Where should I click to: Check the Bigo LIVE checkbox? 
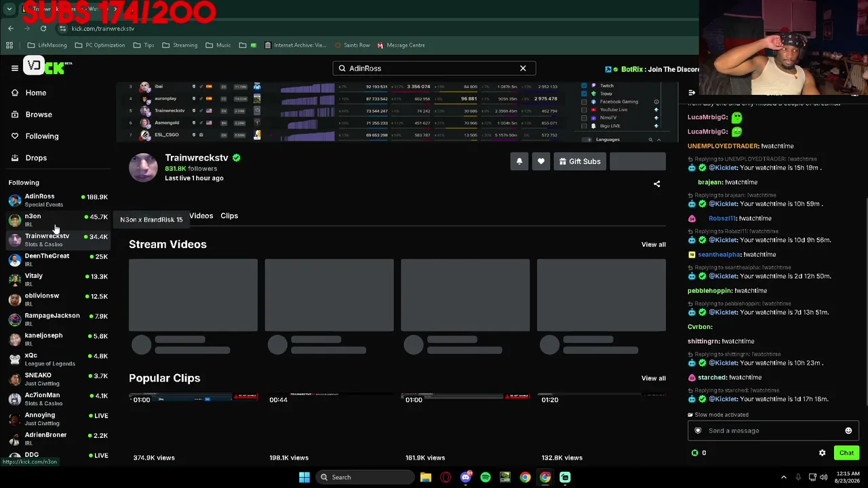click(585, 126)
